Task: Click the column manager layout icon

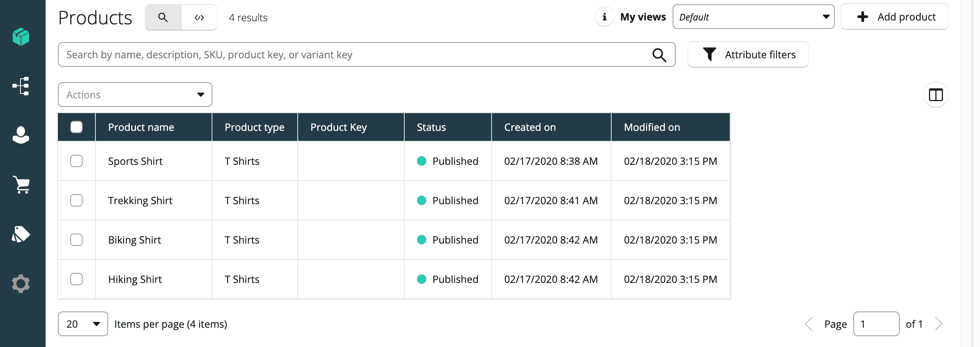Action: coord(936,95)
